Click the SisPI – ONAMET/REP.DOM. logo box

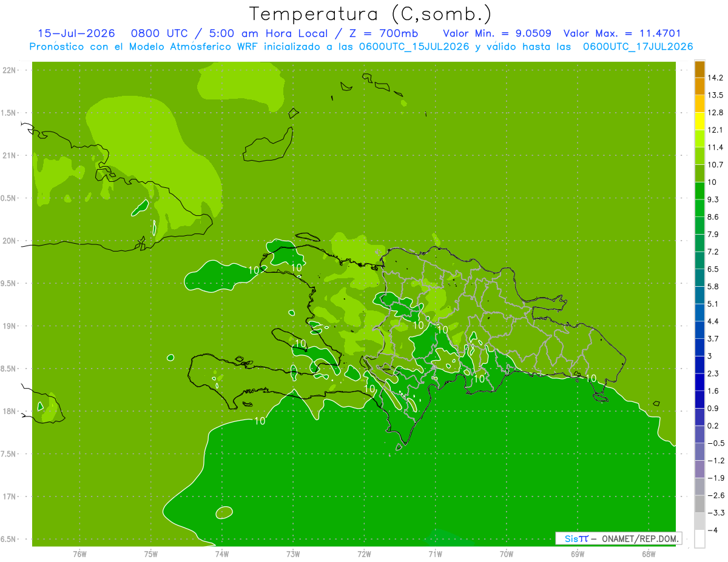pyautogui.click(x=618, y=538)
